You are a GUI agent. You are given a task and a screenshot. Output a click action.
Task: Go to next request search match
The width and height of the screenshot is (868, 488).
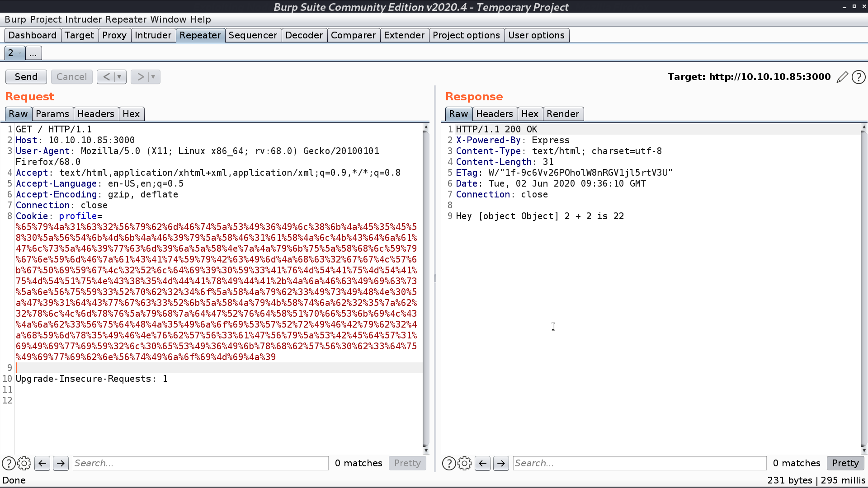pos(61,463)
